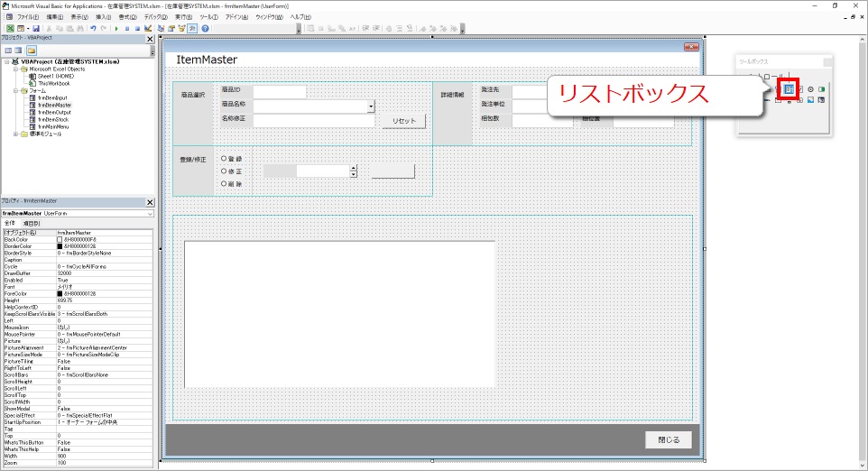Select frmItemOutput in project tree

point(54,113)
